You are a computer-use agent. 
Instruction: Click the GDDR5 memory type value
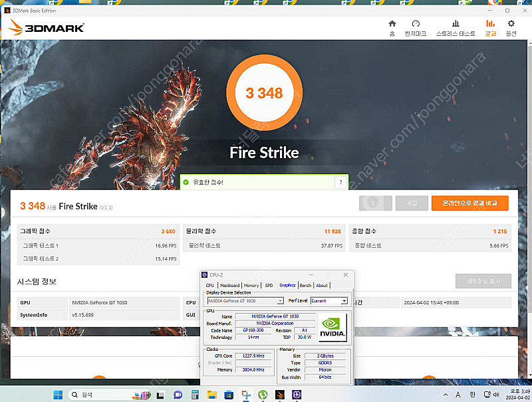(x=325, y=363)
